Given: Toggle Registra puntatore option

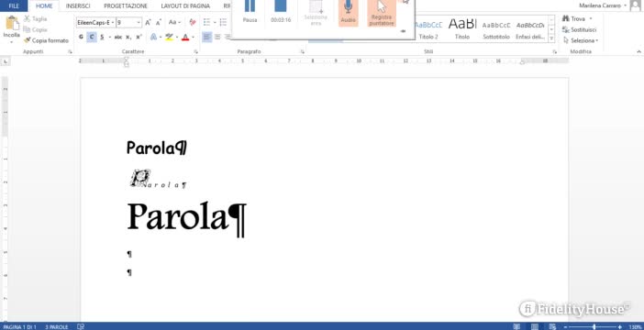Looking at the screenshot, I should pos(382,13).
